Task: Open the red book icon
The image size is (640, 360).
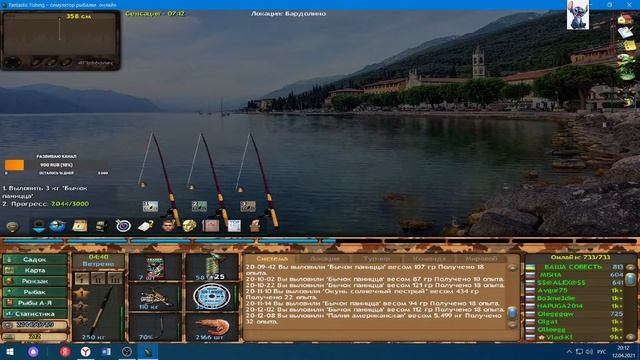Action: pyautogui.click(x=211, y=226)
